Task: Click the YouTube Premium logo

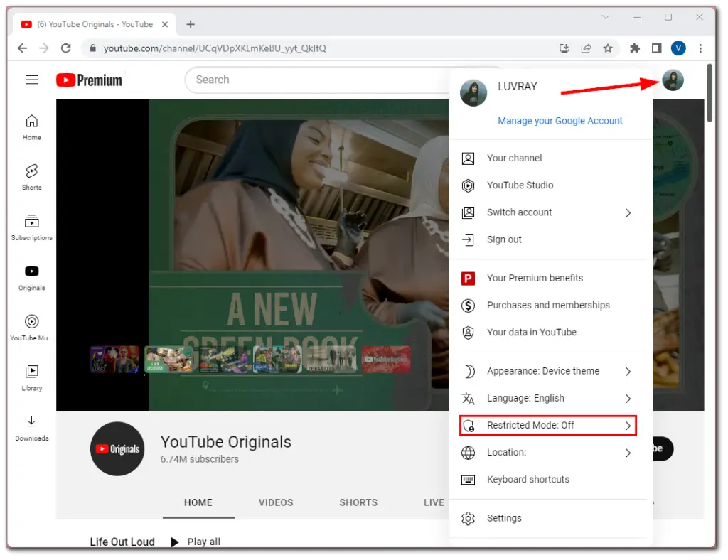Action: (x=88, y=80)
